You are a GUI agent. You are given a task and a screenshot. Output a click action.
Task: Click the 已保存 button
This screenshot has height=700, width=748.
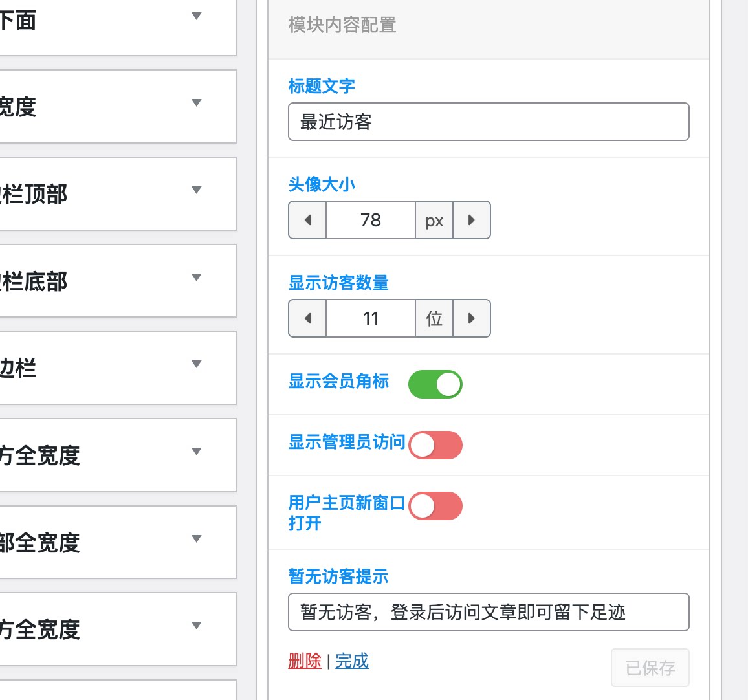pyautogui.click(x=650, y=668)
